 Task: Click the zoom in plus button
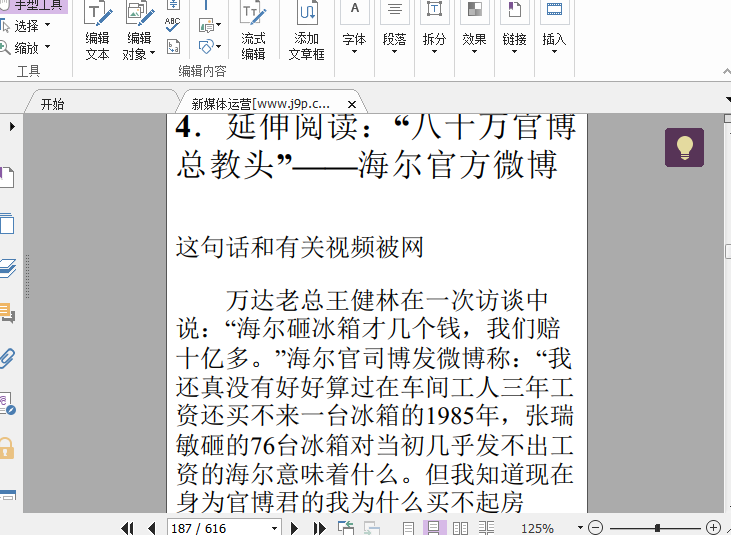tap(713, 528)
